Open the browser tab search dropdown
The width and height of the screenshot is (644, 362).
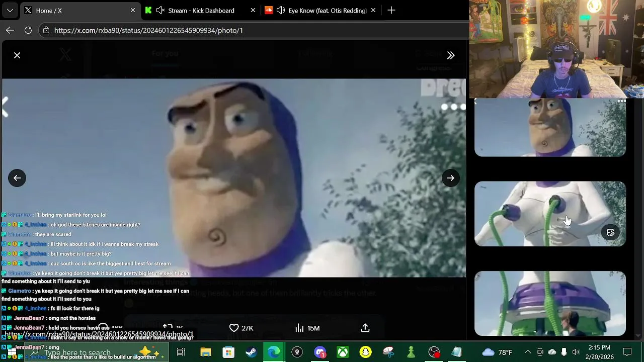click(x=10, y=10)
